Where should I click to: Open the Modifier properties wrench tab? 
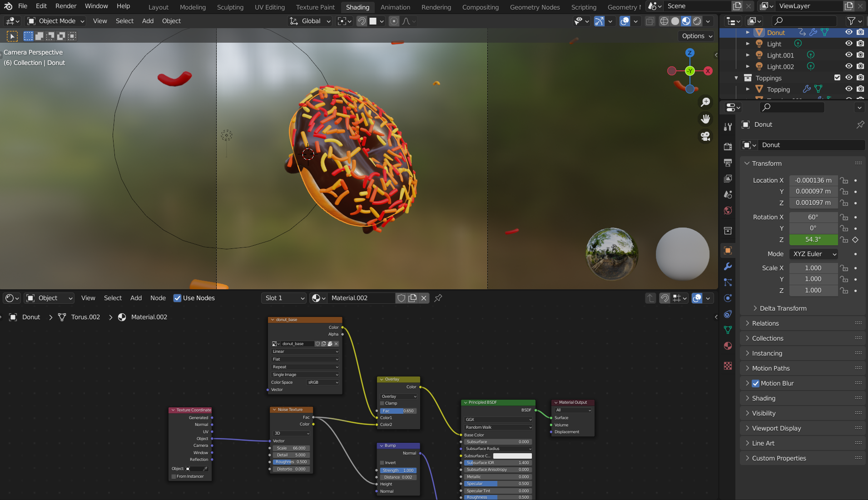point(728,267)
